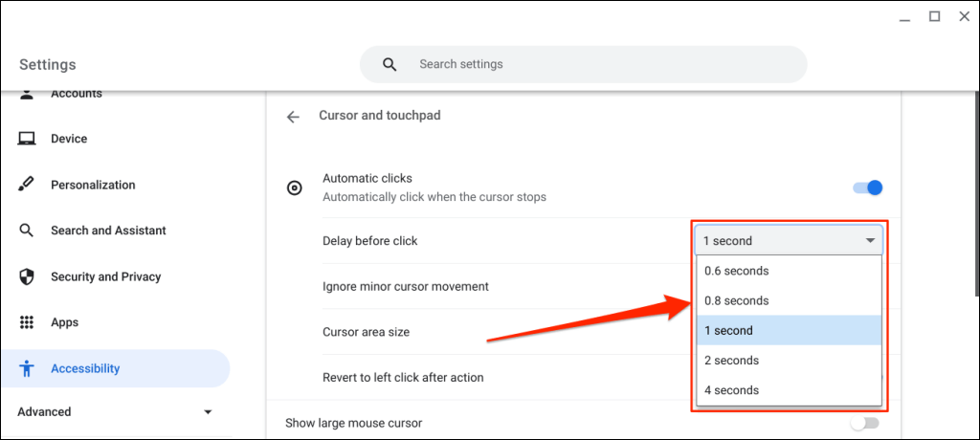Viewport: 980px width, 440px height.
Task: Click the search magnifier icon
Action: (x=389, y=65)
